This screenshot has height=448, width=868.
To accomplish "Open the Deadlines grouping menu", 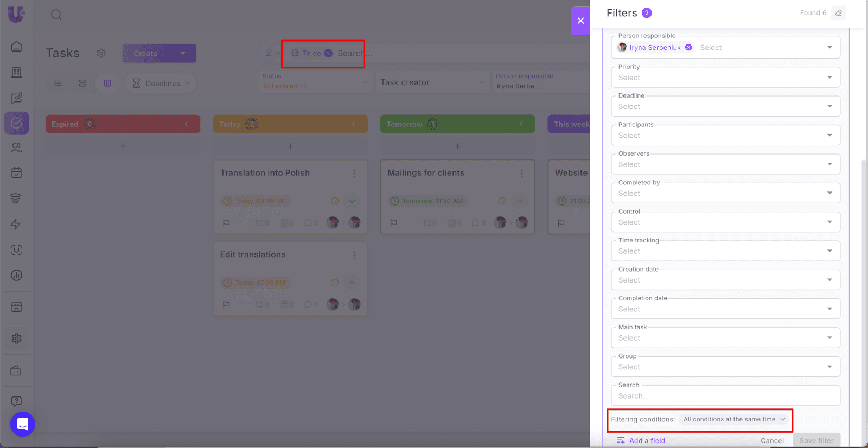I will point(161,84).
